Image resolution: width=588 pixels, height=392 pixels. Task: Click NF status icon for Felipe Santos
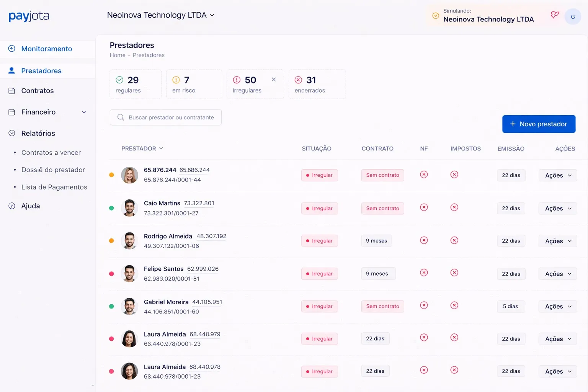[x=424, y=273]
